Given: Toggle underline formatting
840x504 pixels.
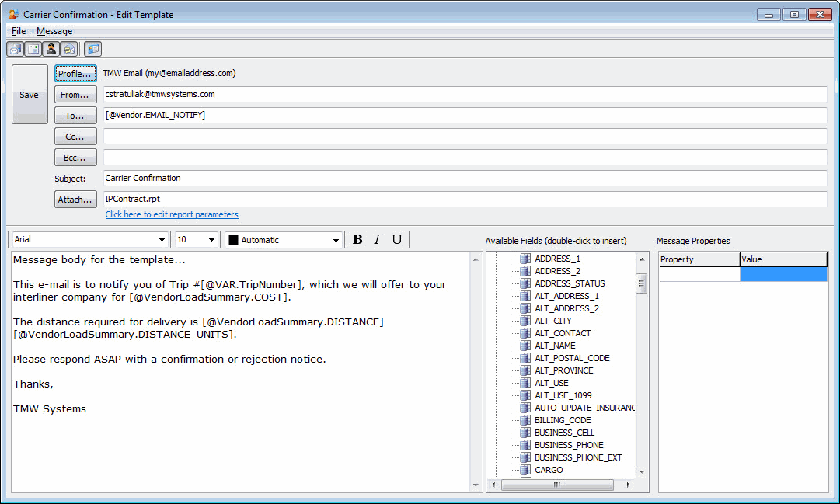Looking at the screenshot, I should pyautogui.click(x=396, y=240).
